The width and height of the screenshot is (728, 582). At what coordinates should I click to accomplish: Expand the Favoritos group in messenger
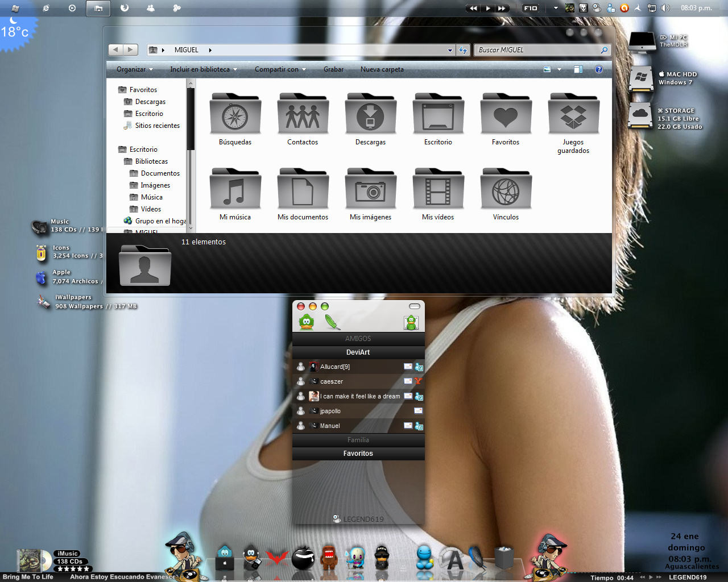[x=358, y=454]
